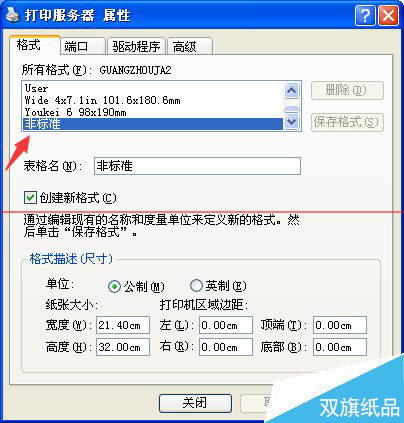Select the 英制 radio button
This screenshot has height=423, width=404.
click(x=196, y=285)
